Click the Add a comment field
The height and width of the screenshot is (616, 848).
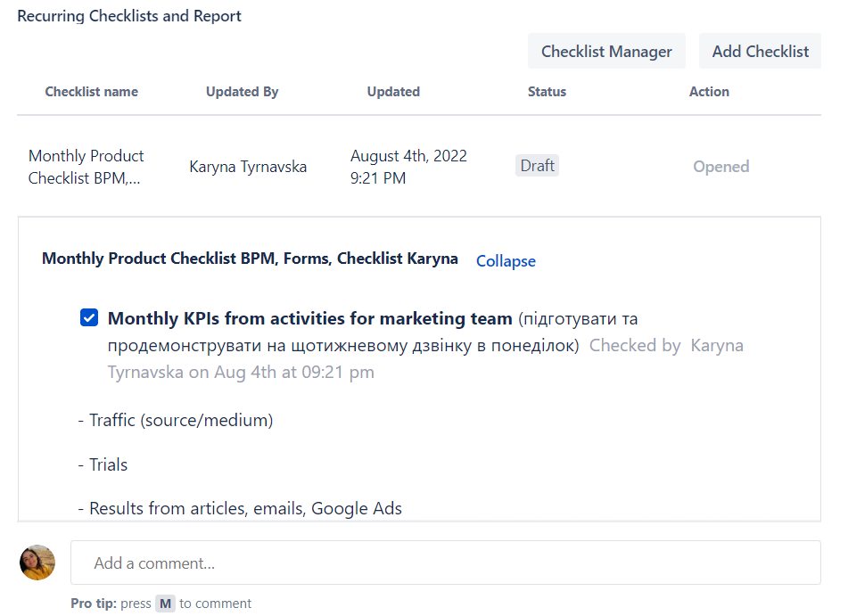(446, 563)
